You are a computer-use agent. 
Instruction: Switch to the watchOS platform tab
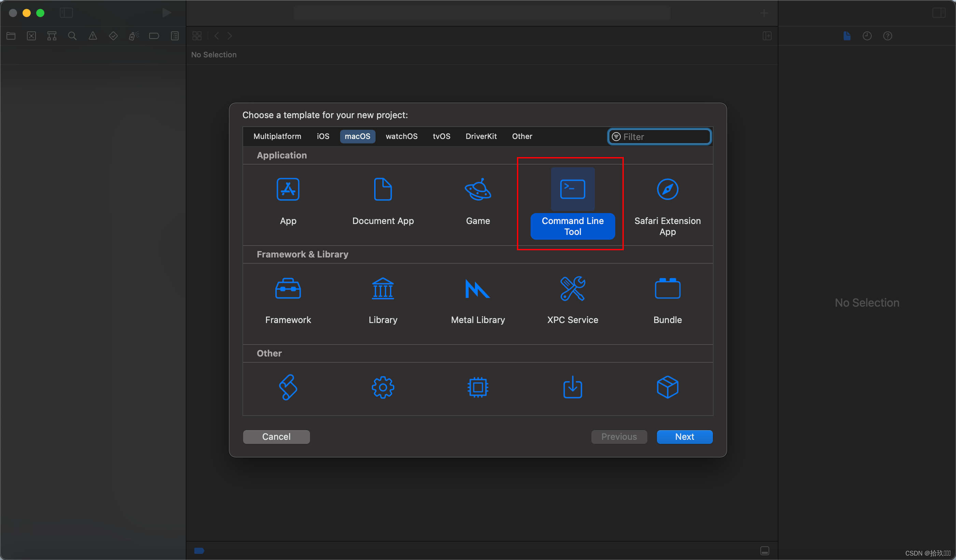click(x=402, y=136)
